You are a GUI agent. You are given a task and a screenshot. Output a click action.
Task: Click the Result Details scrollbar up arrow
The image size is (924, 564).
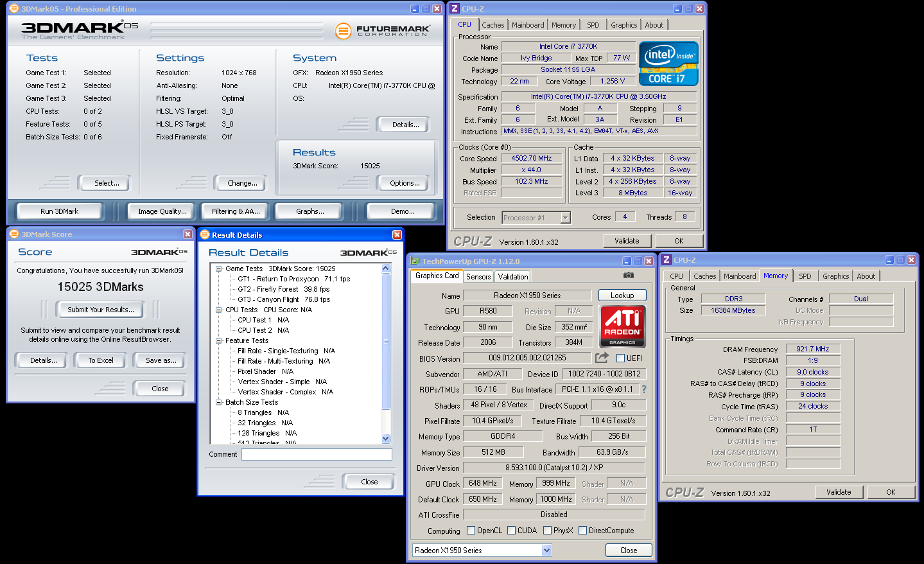click(x=386, y=269)
